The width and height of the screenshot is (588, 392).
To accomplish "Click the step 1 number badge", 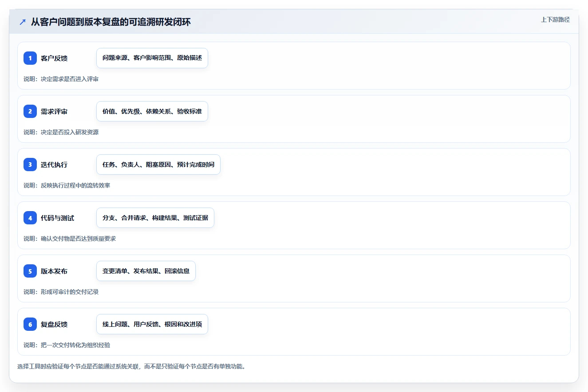I will pyautogui.click(x=30, y=58).
